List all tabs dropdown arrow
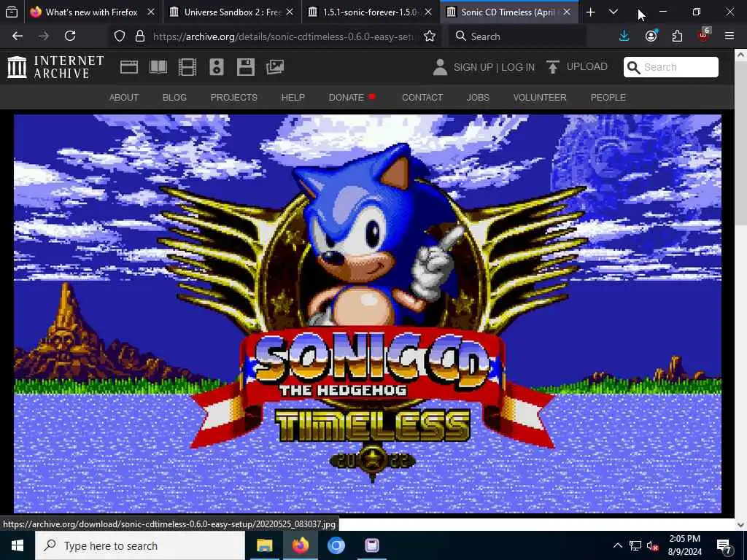747x560 pixels. coord(613,12)
